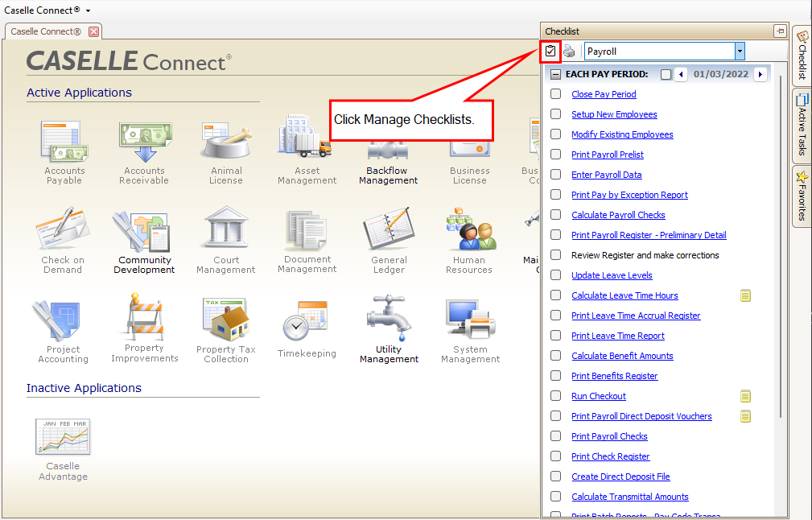This screenshot has height=520, width=812.
Task: Check the Calculate Payroll Checks checkbox
Action: (x=555, y=215)
